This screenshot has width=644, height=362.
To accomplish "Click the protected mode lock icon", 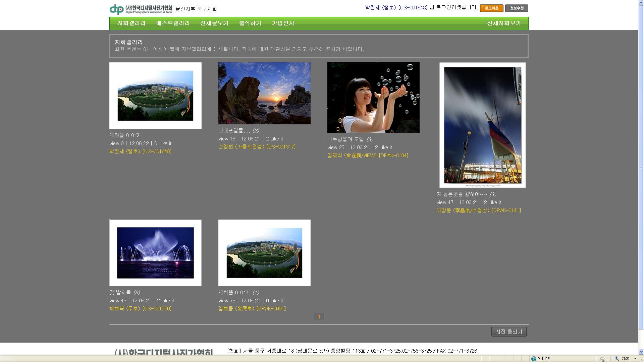I will tap(602, 359).
